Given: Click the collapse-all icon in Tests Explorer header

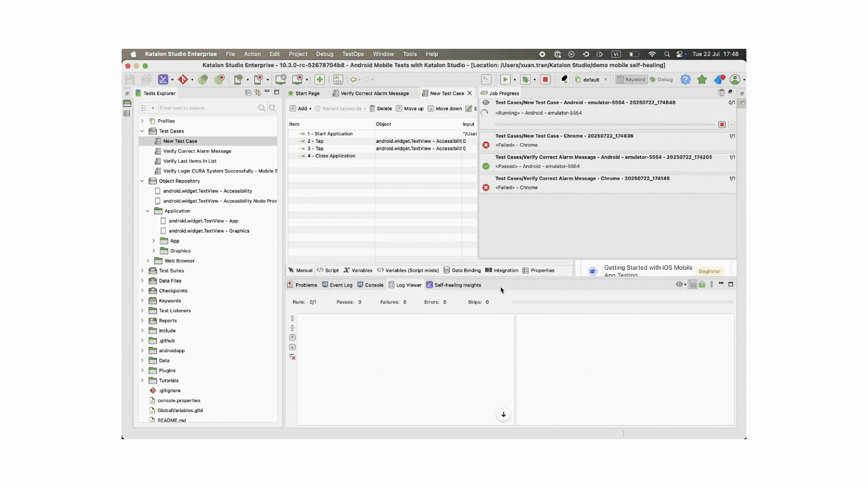Looking at the screenshot, I should point(248,93).
